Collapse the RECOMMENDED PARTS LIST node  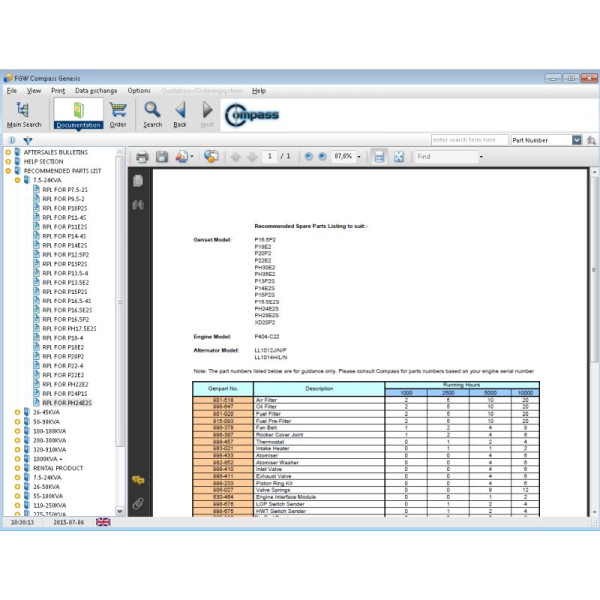pos(9,171)
